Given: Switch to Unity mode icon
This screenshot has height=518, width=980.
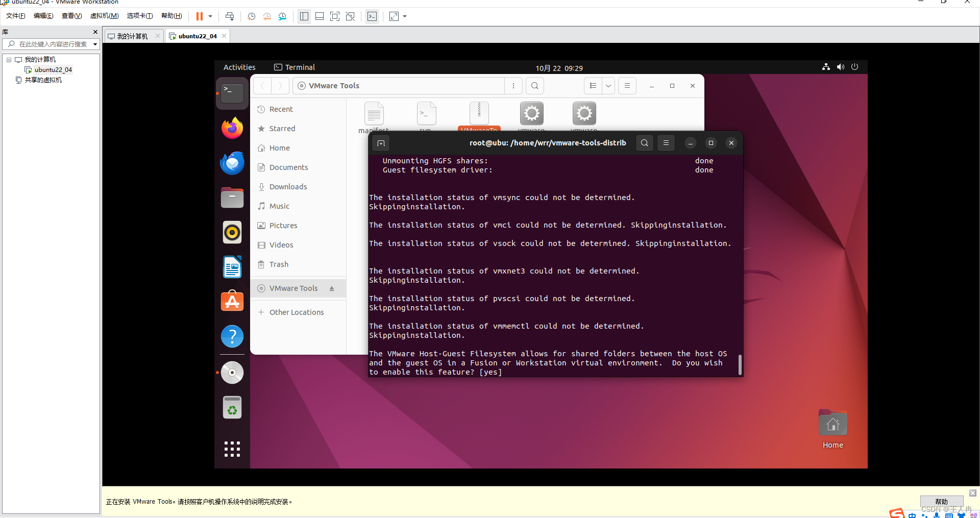Looking at the screenshot, I should tap(350, 16).
